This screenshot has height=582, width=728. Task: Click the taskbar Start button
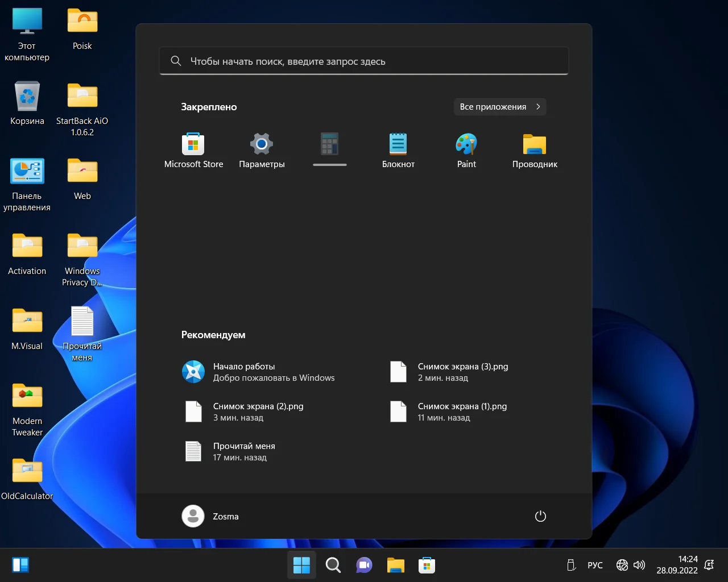(301, 565)
